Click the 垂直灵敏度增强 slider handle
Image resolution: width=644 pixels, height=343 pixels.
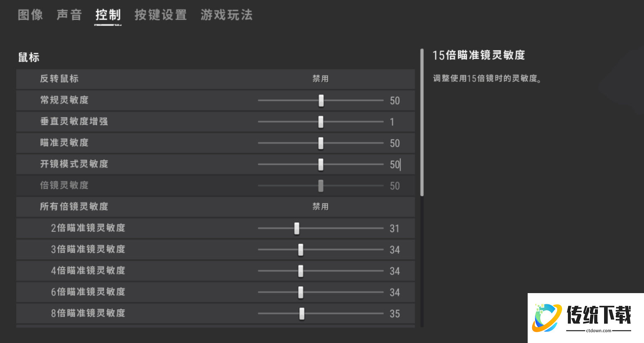click(x=320, y=122)
